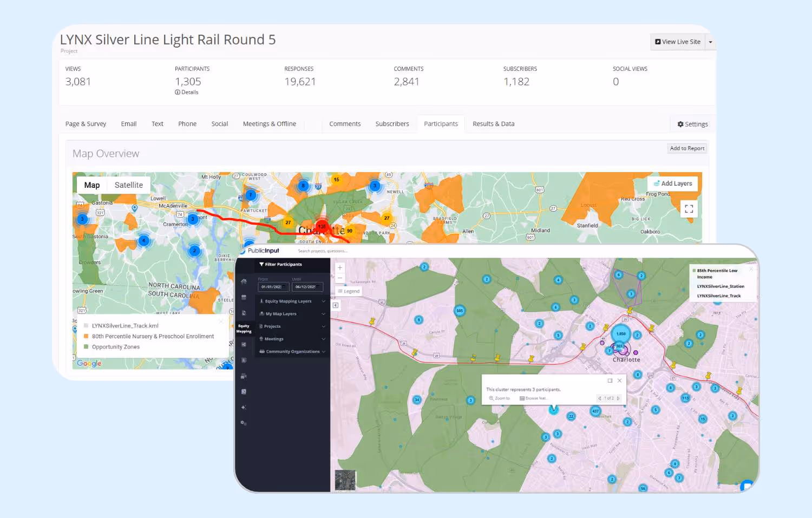Open the dropdown arrow beside View Live Site
This screenshot has height=518, width=812.
tap(710, 42)
